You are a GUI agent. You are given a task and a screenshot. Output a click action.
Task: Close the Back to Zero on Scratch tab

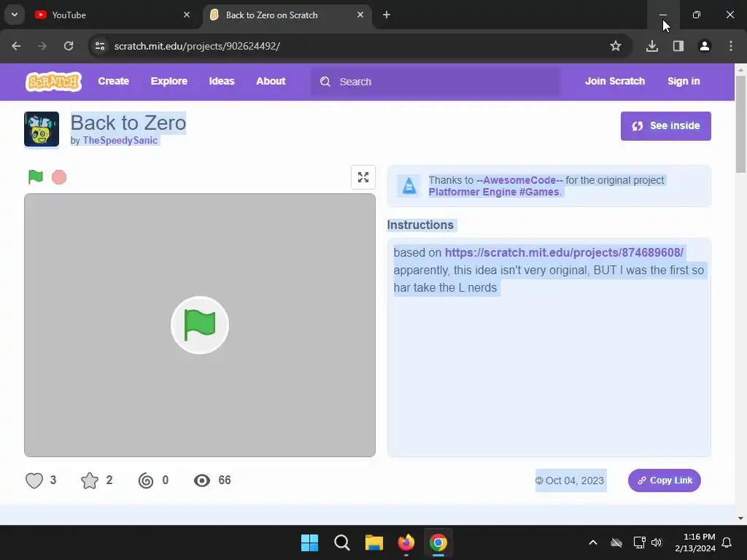pos(360,15)
